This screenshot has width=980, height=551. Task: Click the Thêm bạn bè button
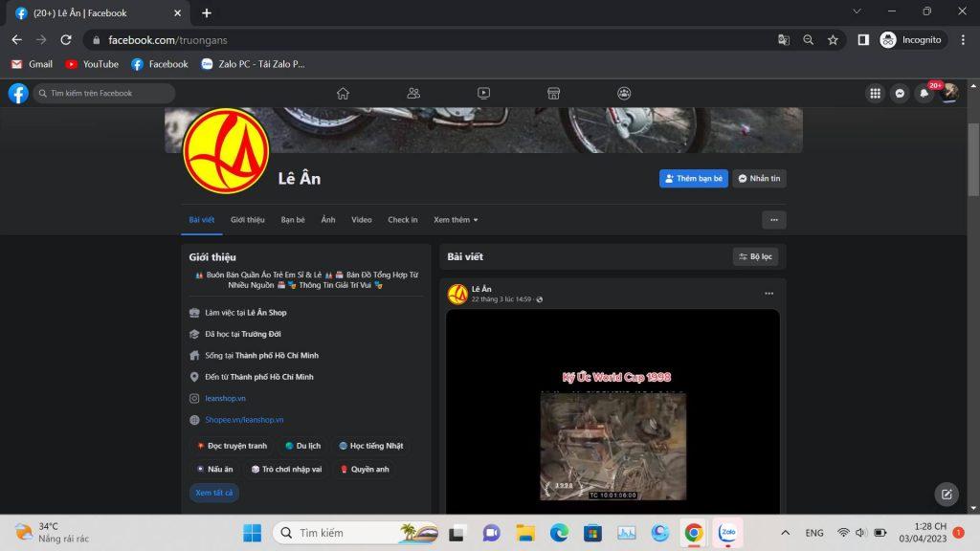694,179
